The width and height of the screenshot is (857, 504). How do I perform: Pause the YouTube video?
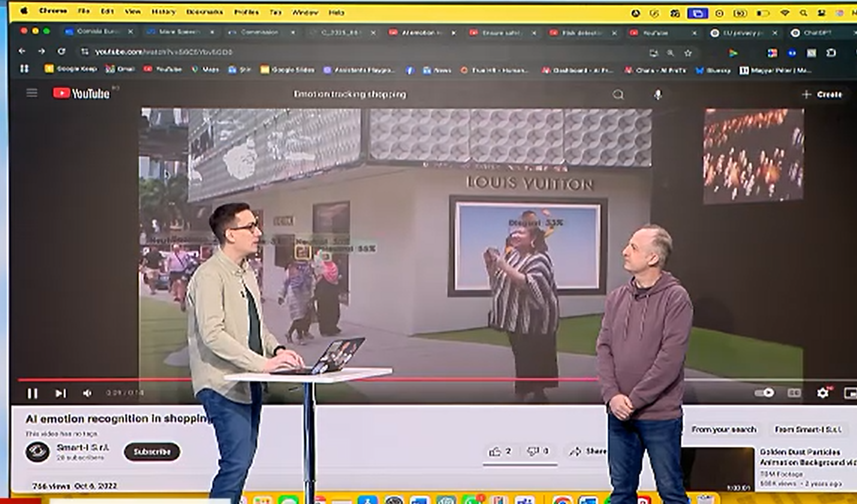click(x=32, y=393)
